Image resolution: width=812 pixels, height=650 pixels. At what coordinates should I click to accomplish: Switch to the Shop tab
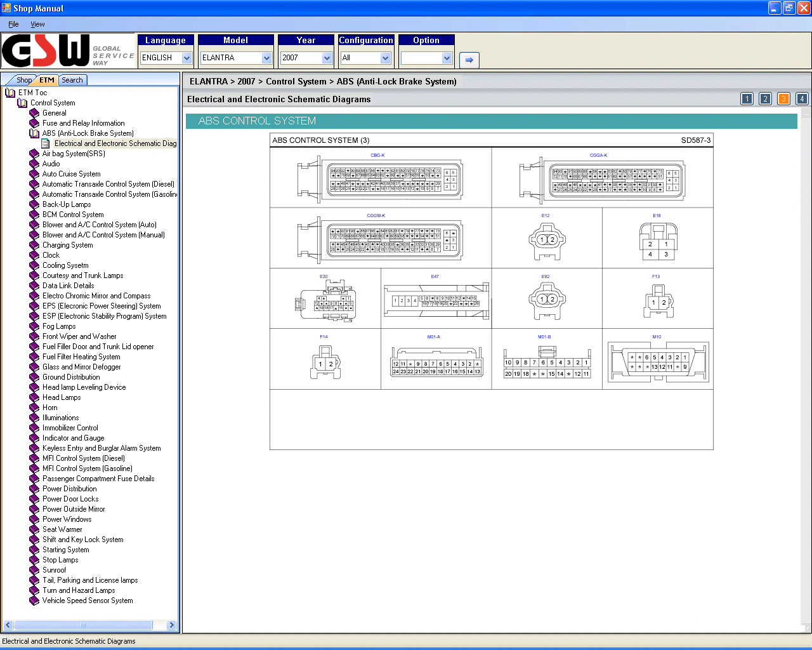(x=24, y=80)
